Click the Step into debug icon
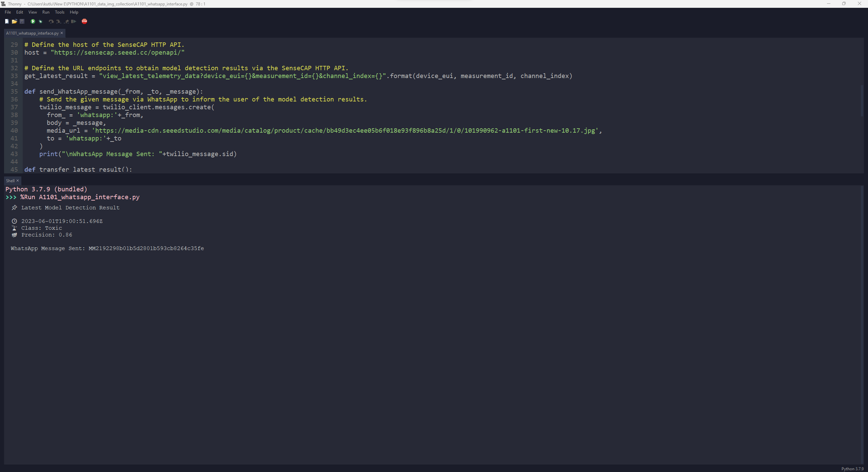 pos(59,21)
